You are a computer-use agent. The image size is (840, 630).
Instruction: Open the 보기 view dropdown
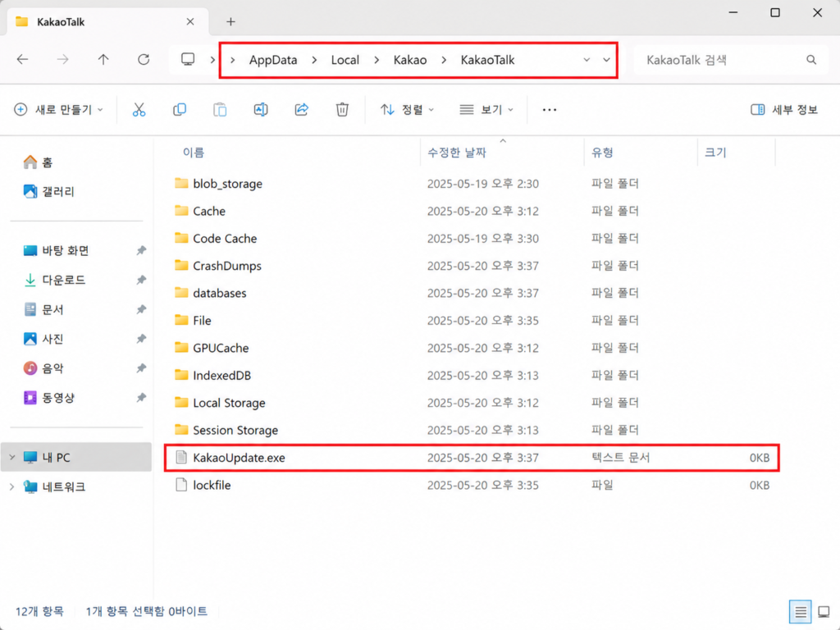click(486, 110)
